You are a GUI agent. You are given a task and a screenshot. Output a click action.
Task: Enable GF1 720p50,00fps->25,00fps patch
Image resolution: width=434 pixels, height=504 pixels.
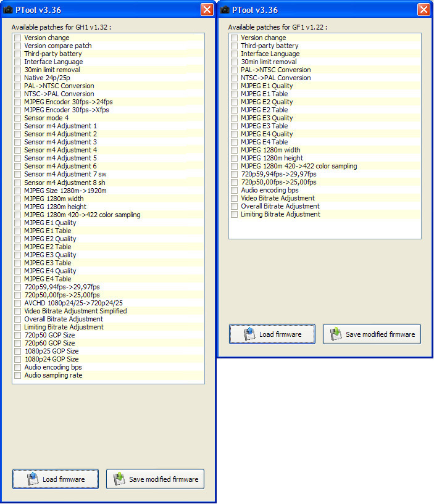point(235,183)
